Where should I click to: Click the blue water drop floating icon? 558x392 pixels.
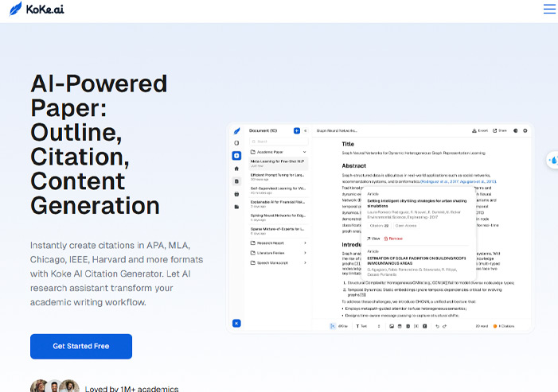point(553,160)
